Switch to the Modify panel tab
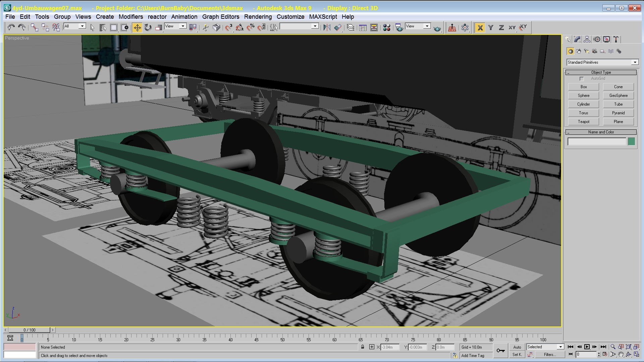 point(577,40)
